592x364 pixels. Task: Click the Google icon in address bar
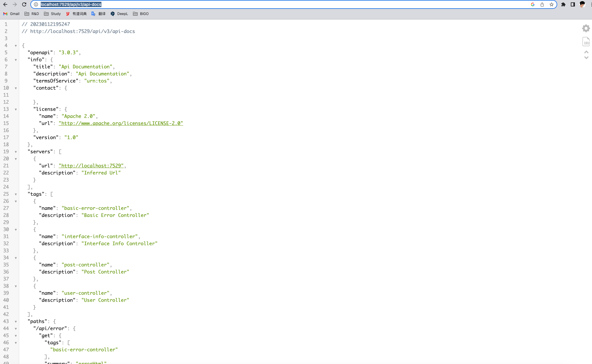click(532, 4)
